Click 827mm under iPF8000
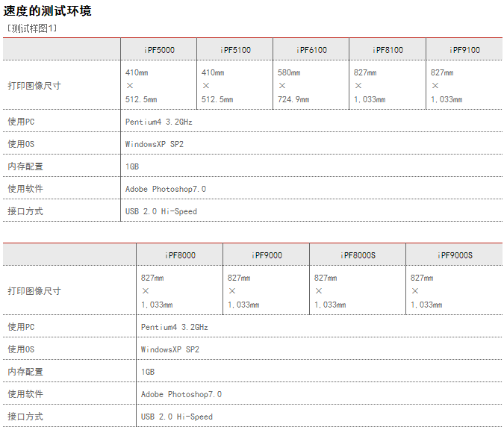 coord(152,278)
